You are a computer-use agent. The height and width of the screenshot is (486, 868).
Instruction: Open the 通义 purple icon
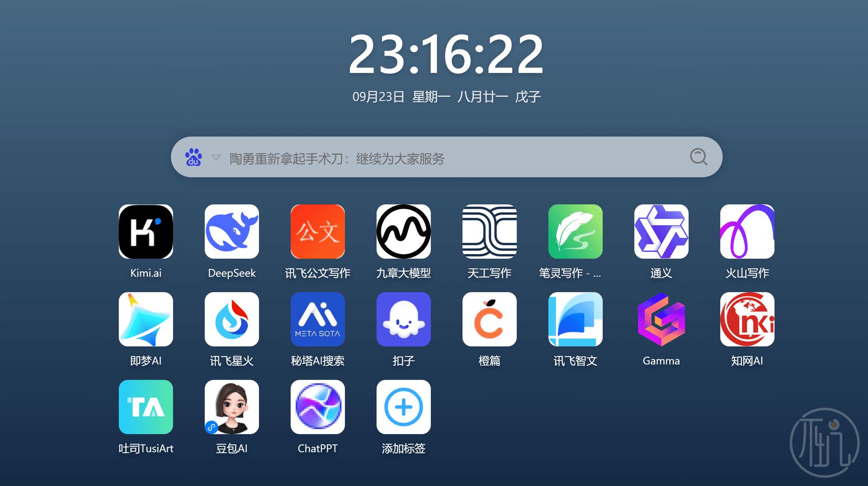(x=661, y=231)
